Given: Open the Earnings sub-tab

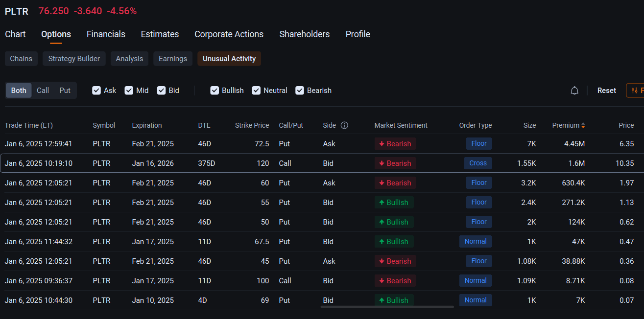Looking at the screenshot, I should (173, 59).
